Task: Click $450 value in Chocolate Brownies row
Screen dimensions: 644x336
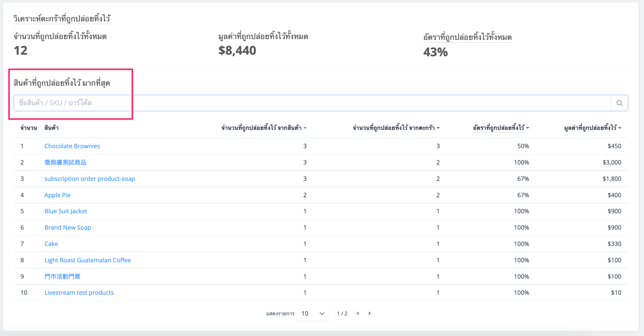Action: point(615,146)
